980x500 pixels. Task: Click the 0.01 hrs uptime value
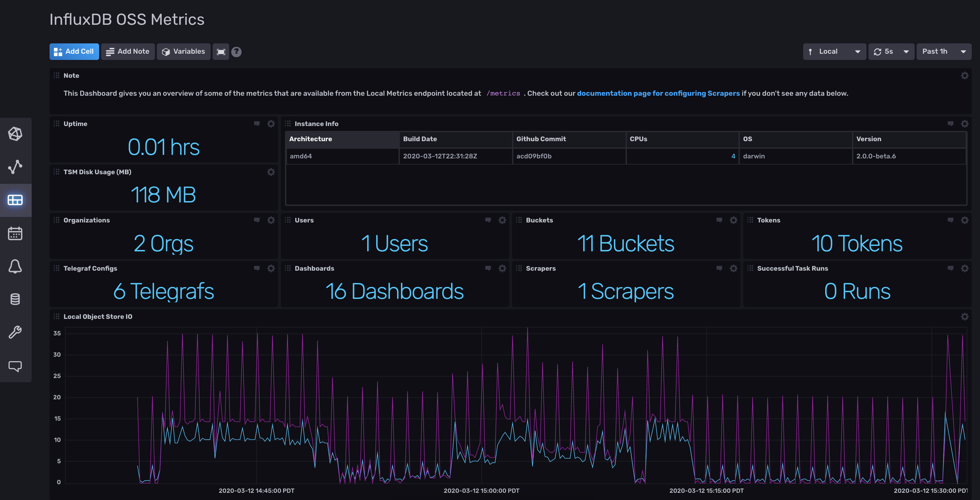163,147
